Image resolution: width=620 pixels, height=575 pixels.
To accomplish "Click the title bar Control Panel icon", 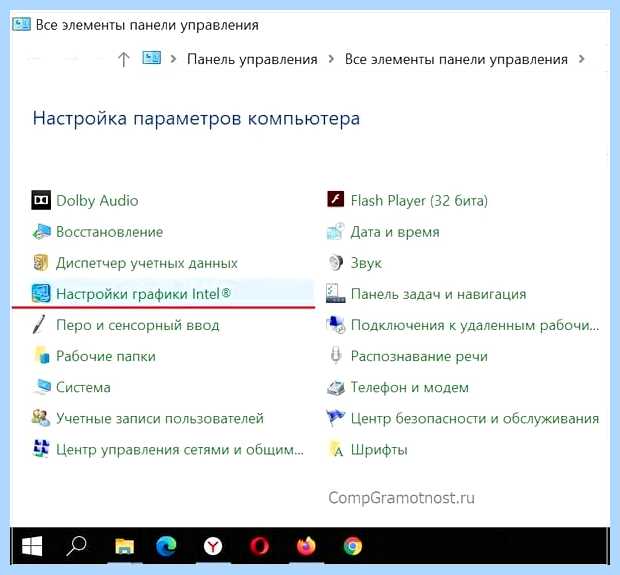I will click(x=21, y=24).
